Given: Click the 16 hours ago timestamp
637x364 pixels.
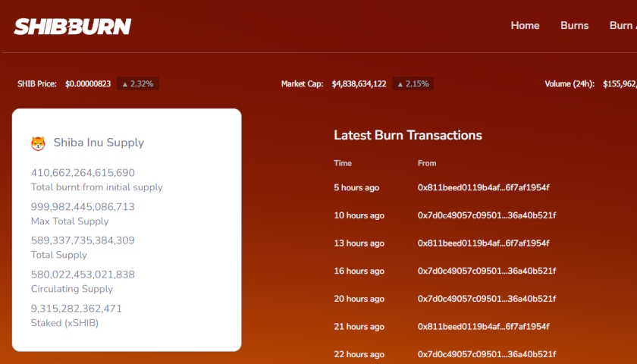Looking at the screenshot, I should (x=359, y=271).
